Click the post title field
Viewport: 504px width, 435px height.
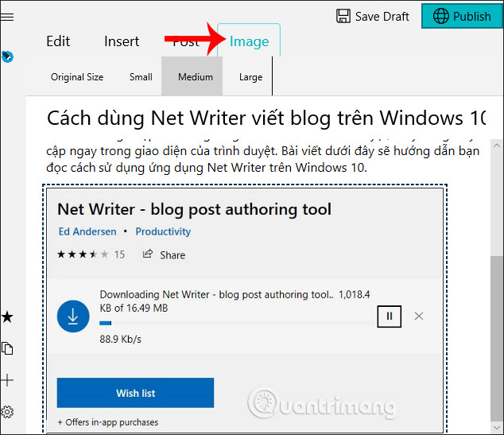point(266,118)
